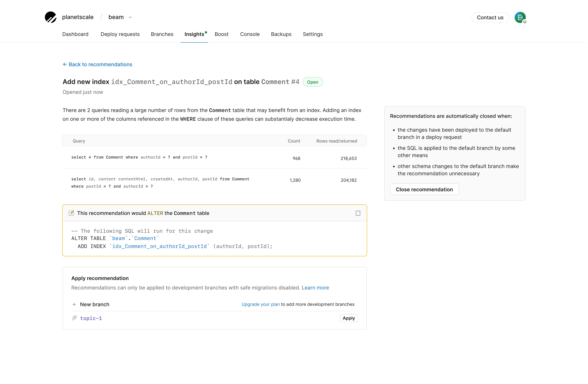Click the PlanetScale logo icon

tap(50, 17)
